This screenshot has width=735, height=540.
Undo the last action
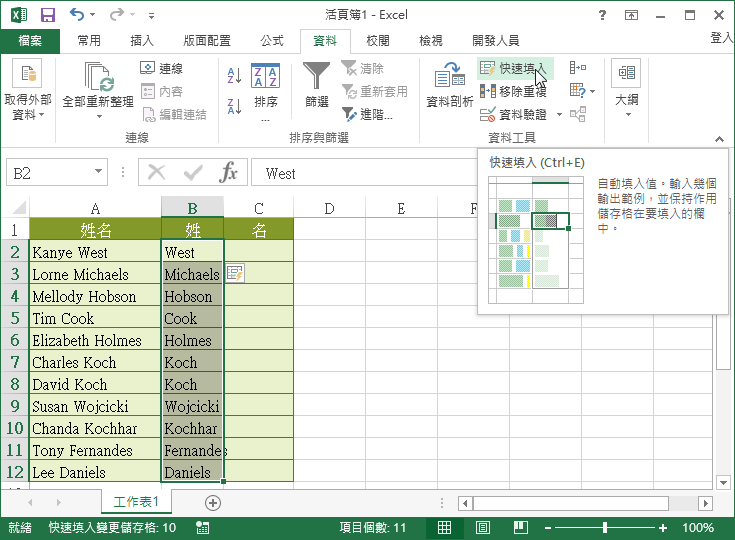pos(77,15)
